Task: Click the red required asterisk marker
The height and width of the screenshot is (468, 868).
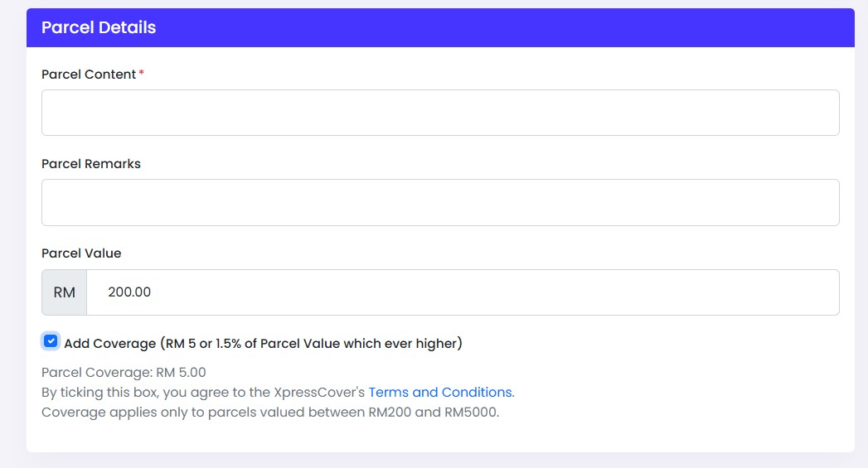Action: pyautogui.click(x=141, y=72)
